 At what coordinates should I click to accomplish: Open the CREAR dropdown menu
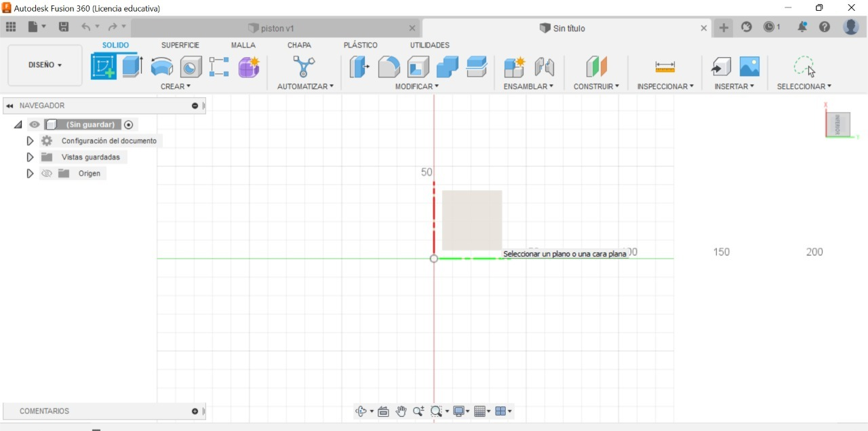click(176, 86)
